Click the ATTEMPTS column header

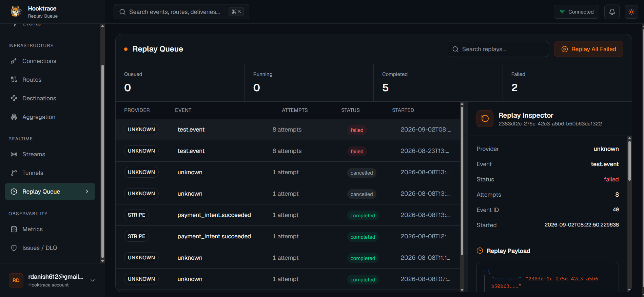tap(295, 110)
